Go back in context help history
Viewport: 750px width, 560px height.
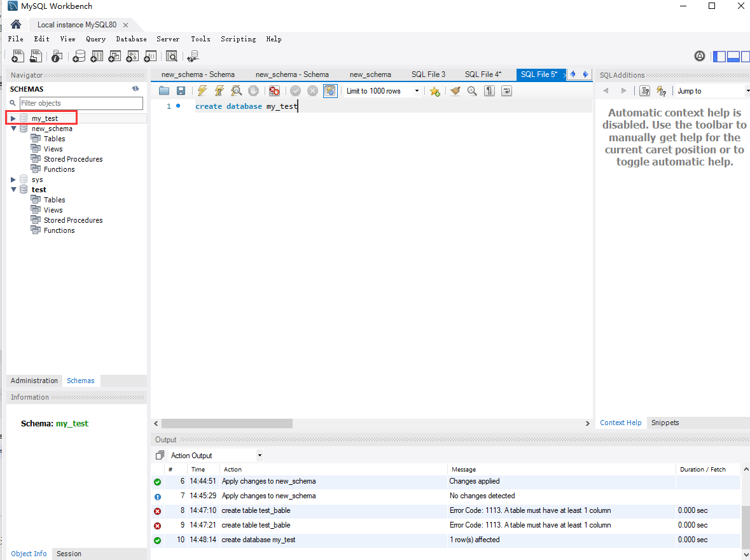606,91
